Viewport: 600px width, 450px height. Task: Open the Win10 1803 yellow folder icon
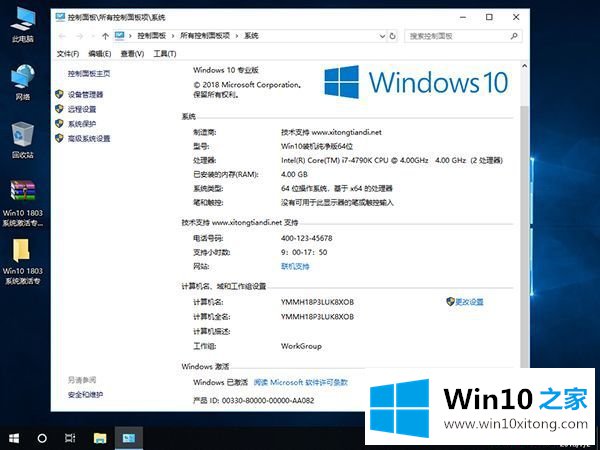coord(23,262)
